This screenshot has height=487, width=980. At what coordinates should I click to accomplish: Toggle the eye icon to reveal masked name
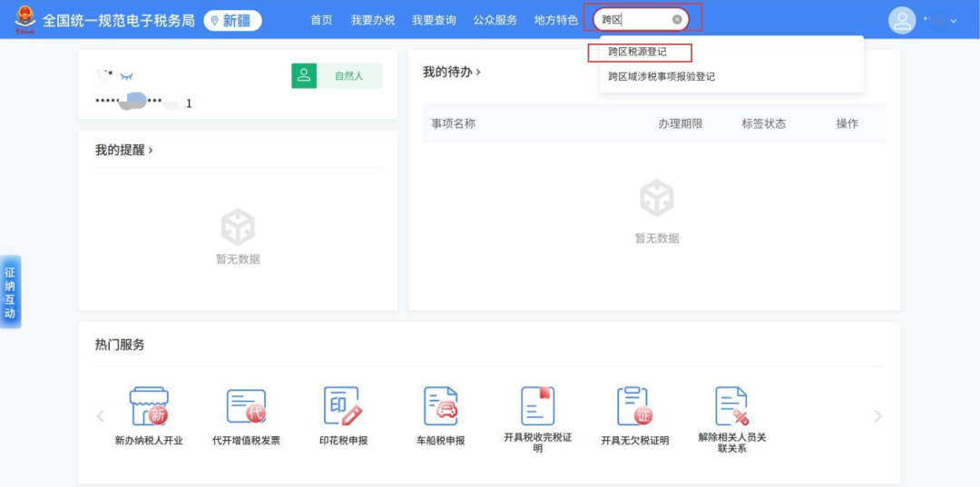tap(126, 76)
